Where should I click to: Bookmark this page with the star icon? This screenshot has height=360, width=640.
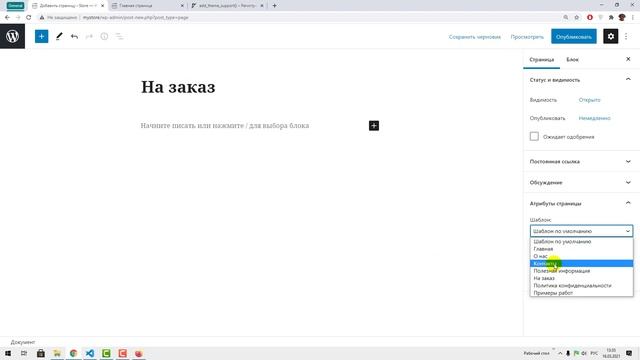point(577,17)
